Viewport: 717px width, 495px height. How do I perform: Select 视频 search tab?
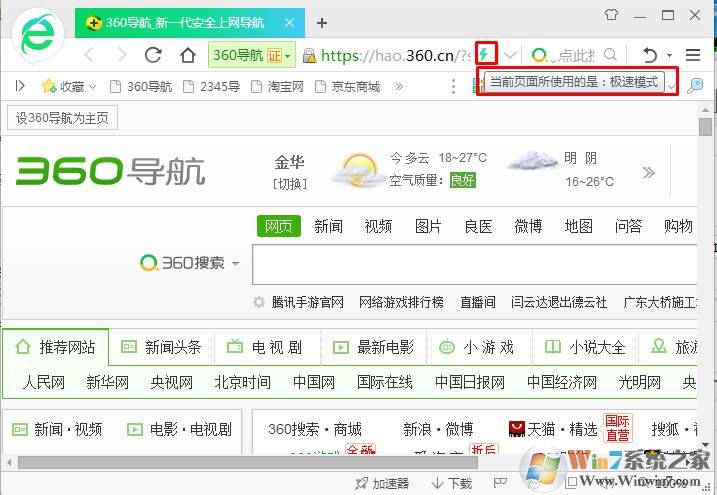click(378, 226)
